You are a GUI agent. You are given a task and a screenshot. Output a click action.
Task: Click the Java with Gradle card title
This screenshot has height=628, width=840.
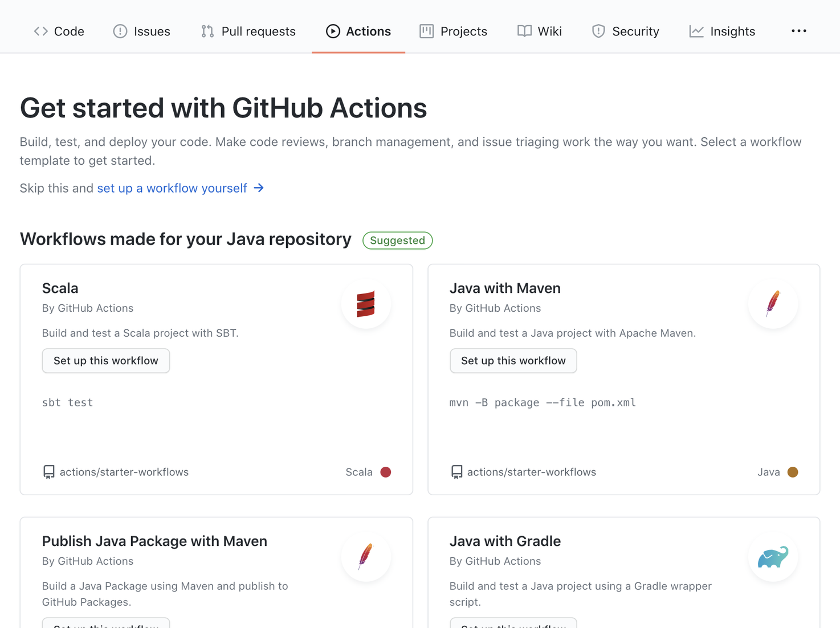[505, 541]
